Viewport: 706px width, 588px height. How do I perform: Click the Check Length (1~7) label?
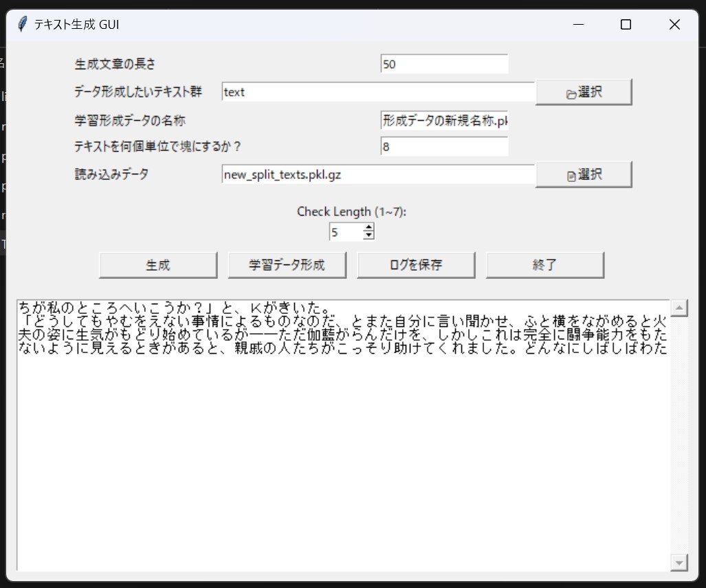352,212
